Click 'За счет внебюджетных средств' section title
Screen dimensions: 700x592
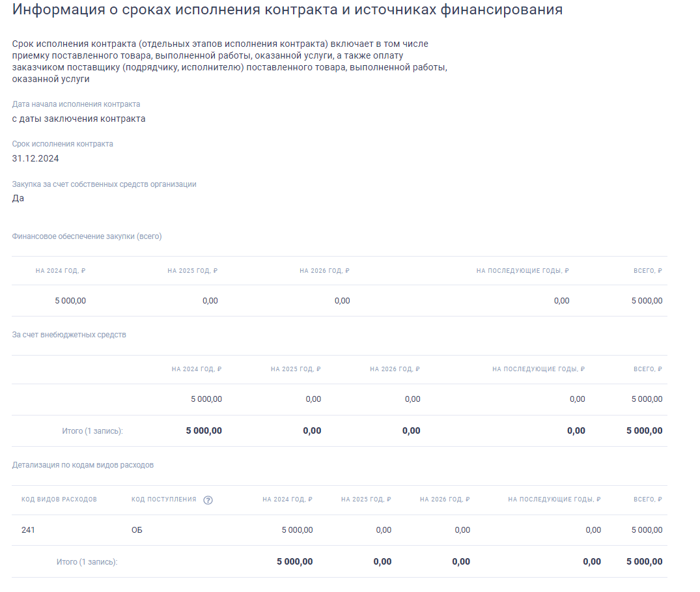coord(69,334)
